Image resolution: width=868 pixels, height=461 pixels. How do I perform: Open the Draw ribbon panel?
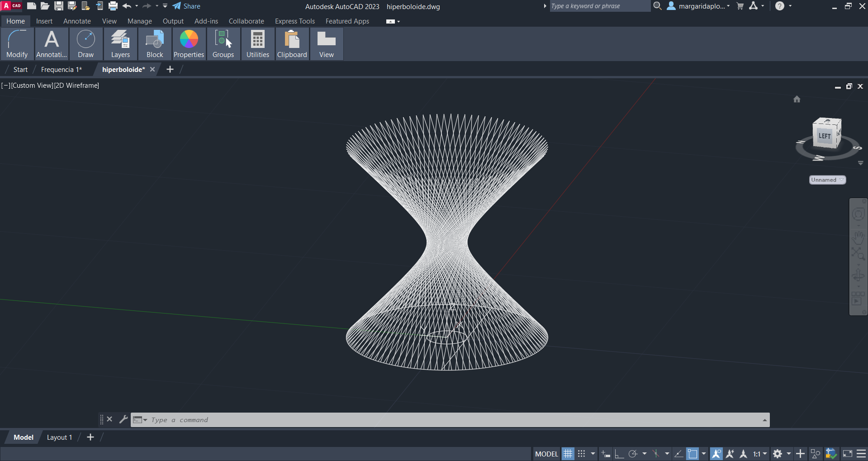[85, 44]
